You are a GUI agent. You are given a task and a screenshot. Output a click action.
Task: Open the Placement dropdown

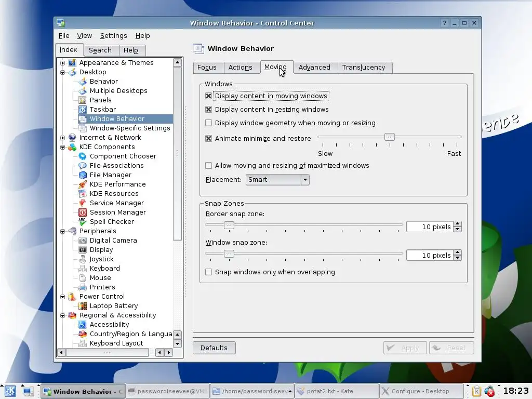277,179
